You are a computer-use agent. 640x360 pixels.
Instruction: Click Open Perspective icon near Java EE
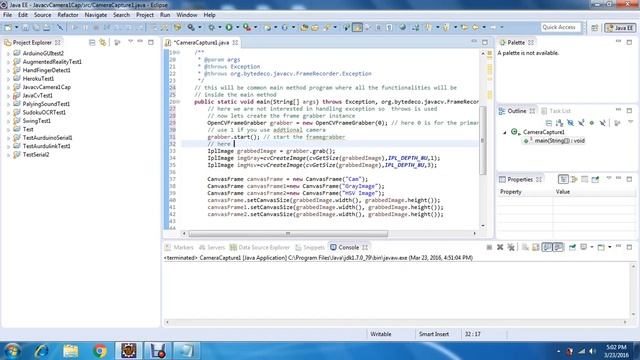coord(595,28)
